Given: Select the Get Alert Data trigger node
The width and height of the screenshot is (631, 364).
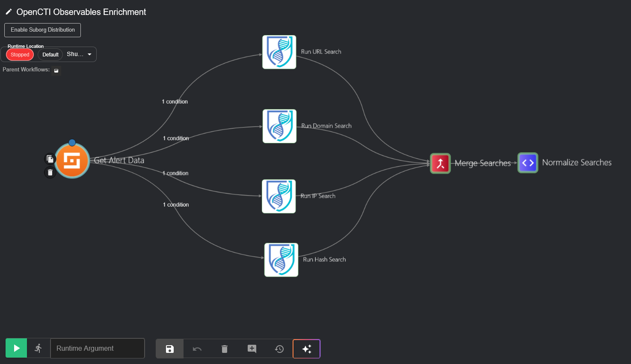Looking at the screenshot, I should (x=72, y=160).
